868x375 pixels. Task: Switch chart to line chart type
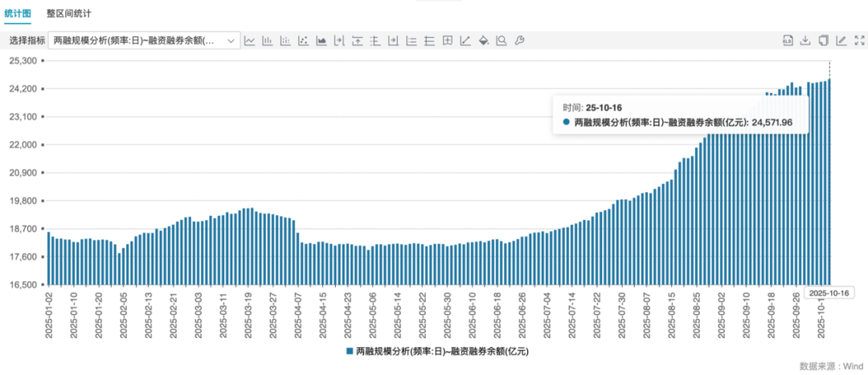point(250,40)
